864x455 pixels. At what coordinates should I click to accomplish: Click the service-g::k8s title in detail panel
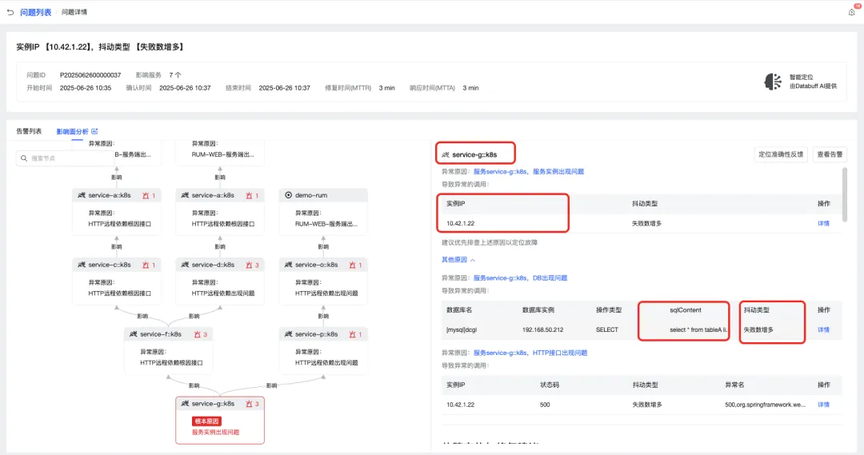[474, 155]
